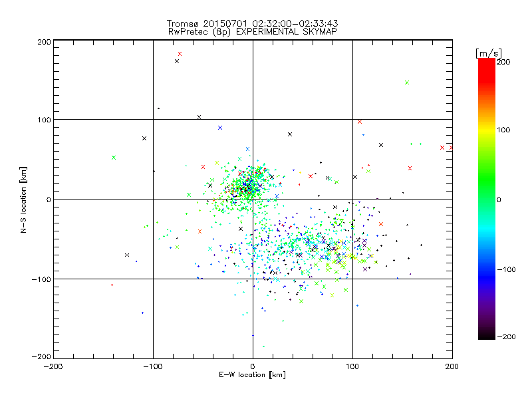Click the E-W axis tick label '100'
532x399 pixels.
pos(352,366)
